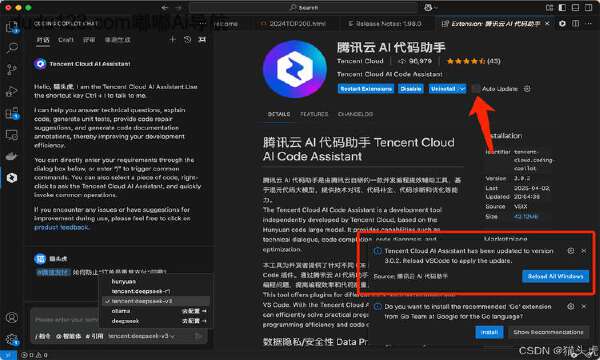This screenshot has height=360, width=600.
Task: Open the Extensions view icon
Action: click(12, 113)
